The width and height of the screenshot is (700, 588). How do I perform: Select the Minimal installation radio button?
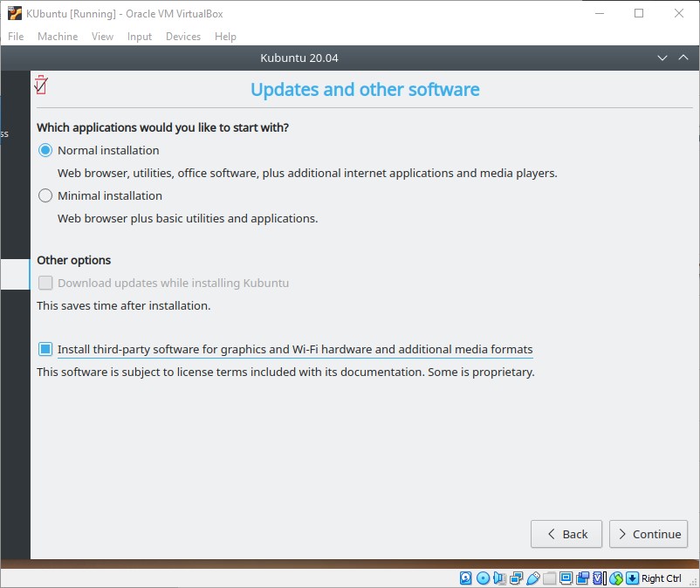click(45, 195)
